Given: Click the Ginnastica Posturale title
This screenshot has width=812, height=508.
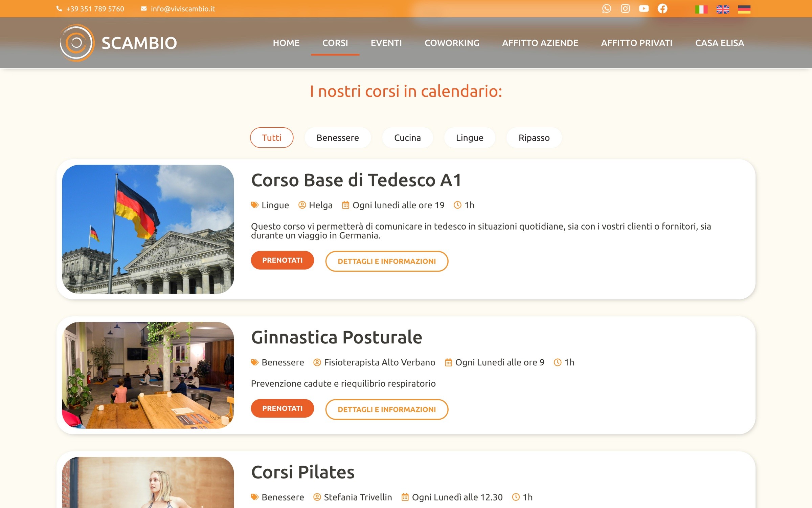Looking at the screenshot, I should 337,337.
